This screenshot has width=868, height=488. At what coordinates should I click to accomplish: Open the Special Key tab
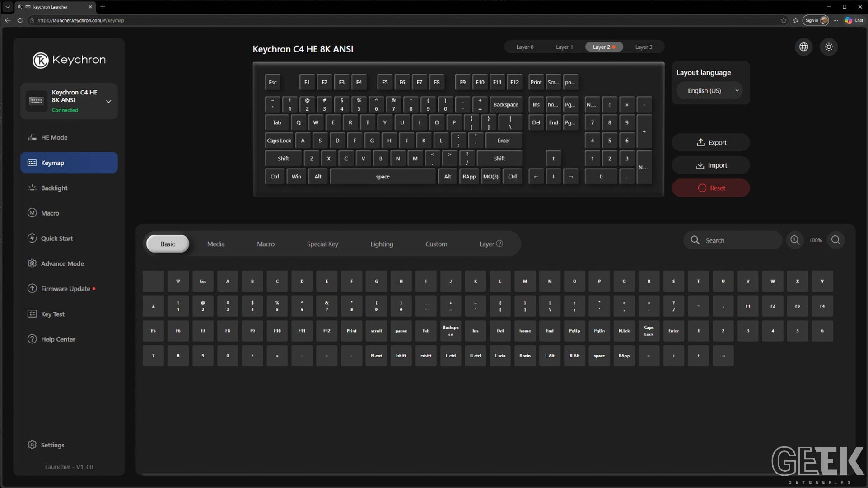322,244
